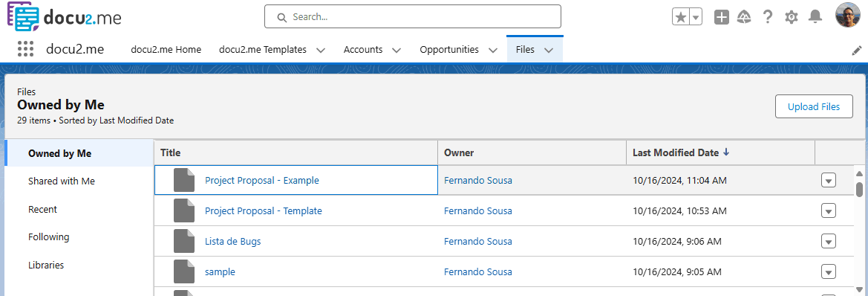Open the App Launcher grid icon
Screen dimensions: 868x296
[26, 49]
